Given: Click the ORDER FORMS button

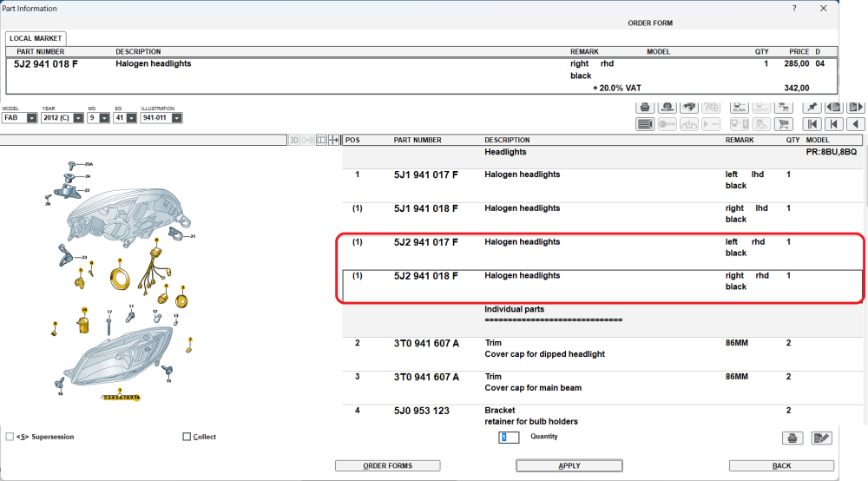Looking at the screenshot, I should tap(387, 466).
